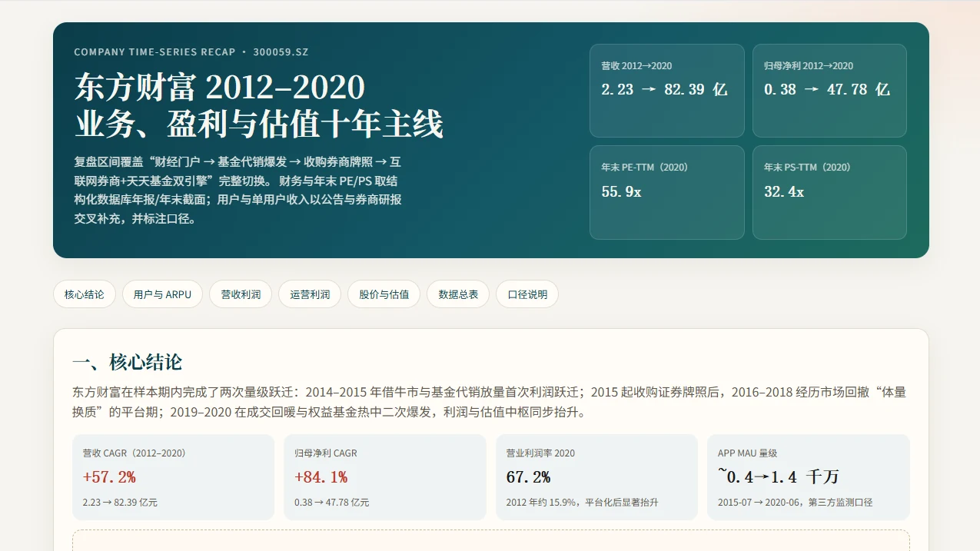Click the 东方财富 2012–2020 main title
This screenshot has height=551, width=980.
pyautogui.click(x=220, y=88)
